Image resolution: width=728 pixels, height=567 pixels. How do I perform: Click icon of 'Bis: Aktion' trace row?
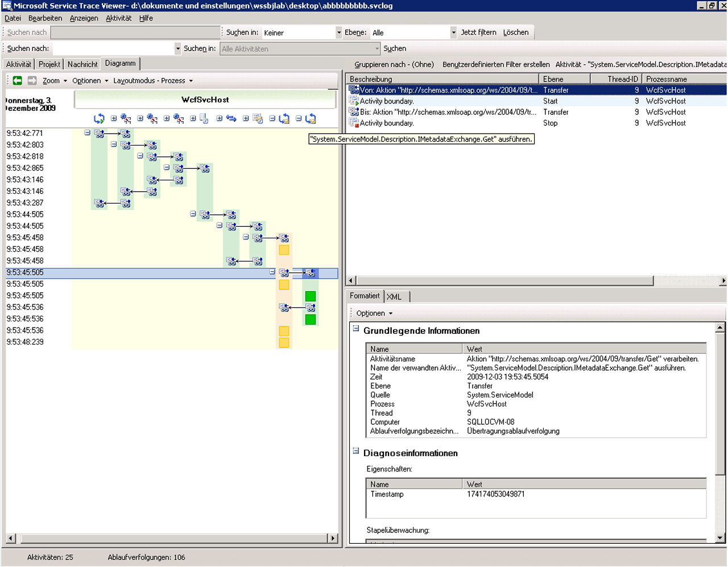click(x=354, y=112)
